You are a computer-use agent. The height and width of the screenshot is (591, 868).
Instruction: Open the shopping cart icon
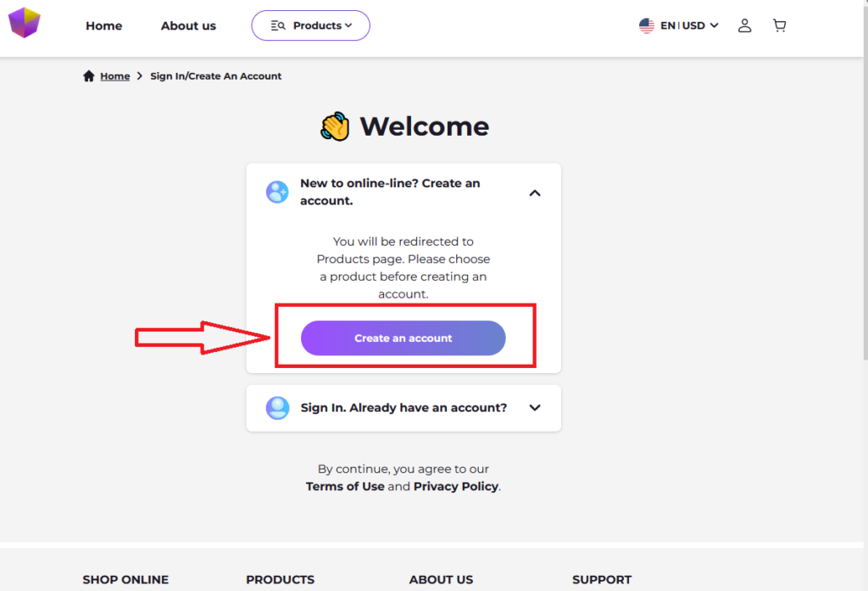(779, 25)
